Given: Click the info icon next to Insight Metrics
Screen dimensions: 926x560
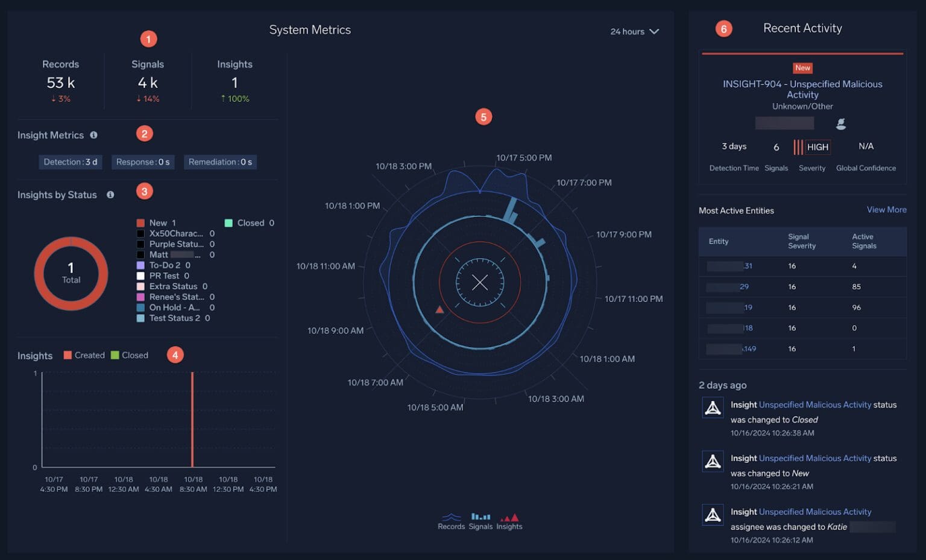Looking at the screenshot, I should pos(94,135).
